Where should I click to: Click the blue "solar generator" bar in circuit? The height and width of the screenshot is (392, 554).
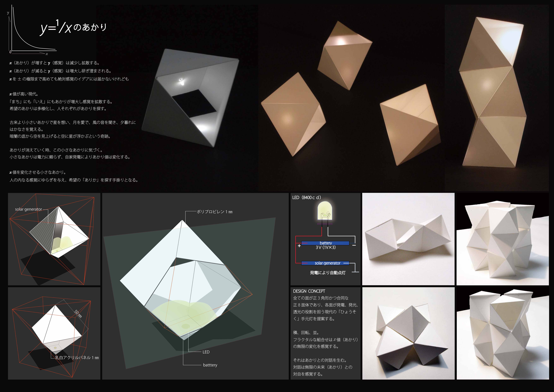[x=325, y=263]
